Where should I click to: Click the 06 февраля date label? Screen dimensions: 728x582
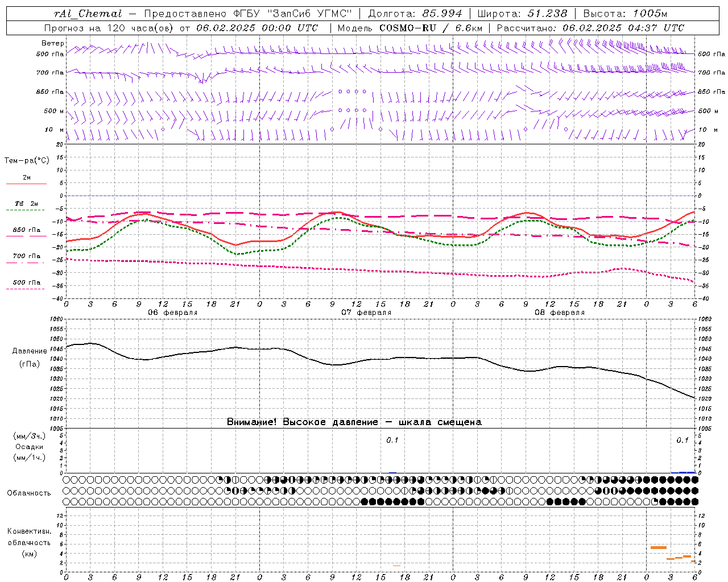(x=173, y=313)
